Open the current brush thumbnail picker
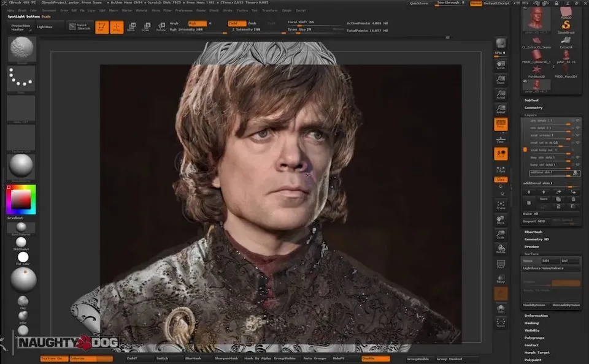Viewport: 589px width, 364px height. coord(21,49)
